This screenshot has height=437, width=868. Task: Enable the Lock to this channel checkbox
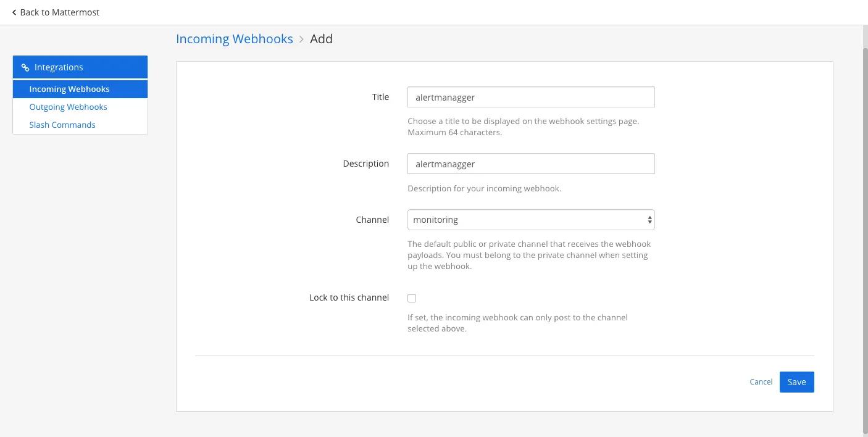point(412,298)
